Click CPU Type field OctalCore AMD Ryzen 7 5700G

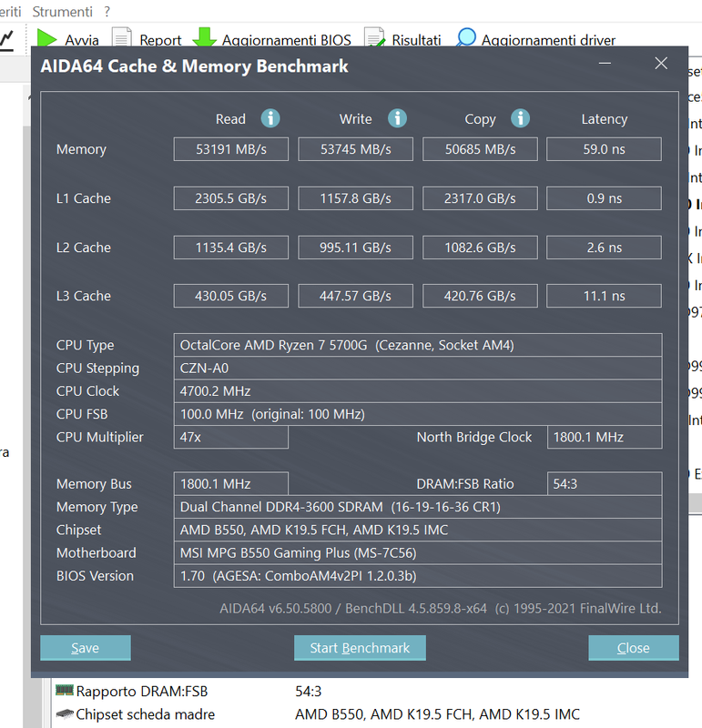click(418, 345)
